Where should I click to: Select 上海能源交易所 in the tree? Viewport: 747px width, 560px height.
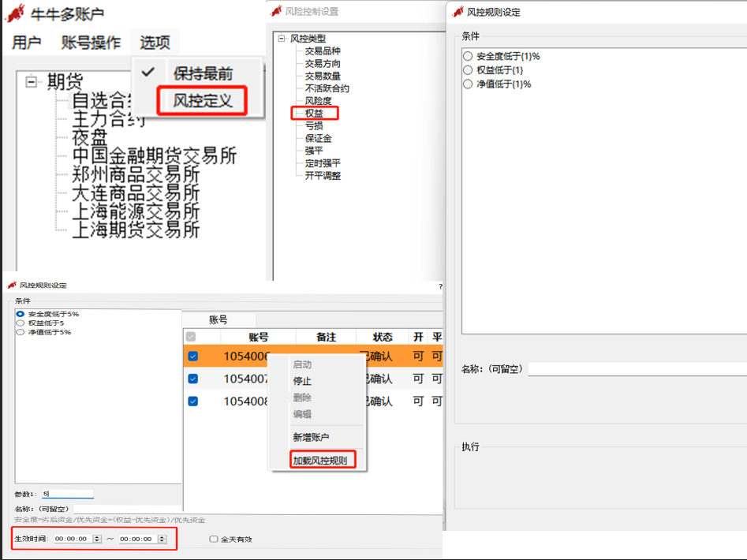[x=136, y=211]
